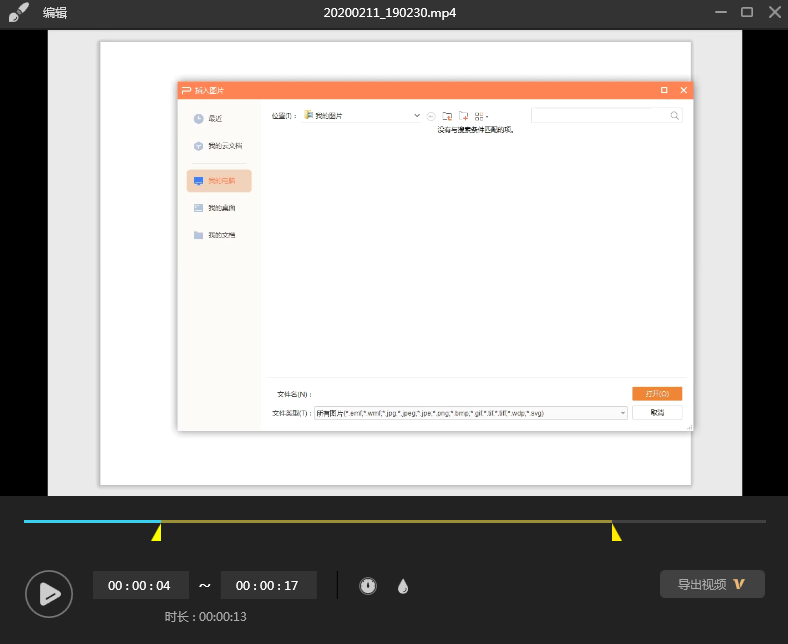Expand the 文件类型 file type dropdown

pyautogui.click(x=623, y=413)
